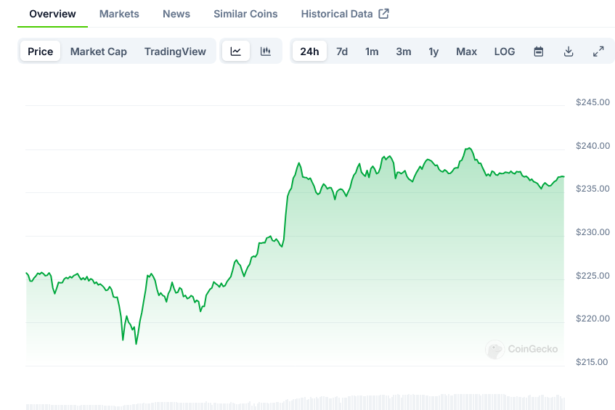Switch to candlestick chart icon
The width and height of the screenshot is (615, 410).
[x=265, y=51]
